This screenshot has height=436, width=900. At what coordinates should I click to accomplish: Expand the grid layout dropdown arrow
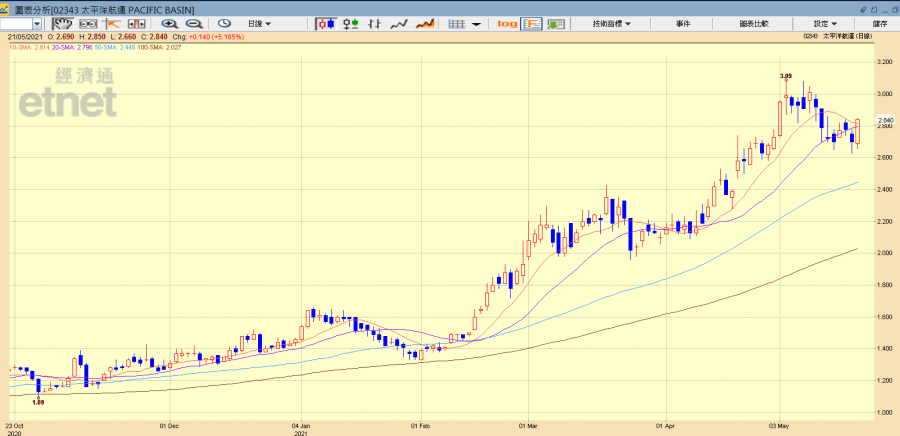(475, 23)
